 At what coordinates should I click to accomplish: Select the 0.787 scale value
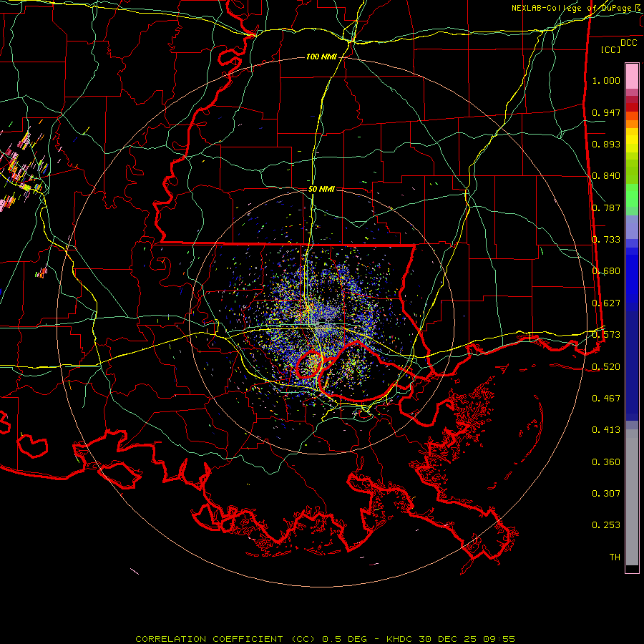click(606, 208)
